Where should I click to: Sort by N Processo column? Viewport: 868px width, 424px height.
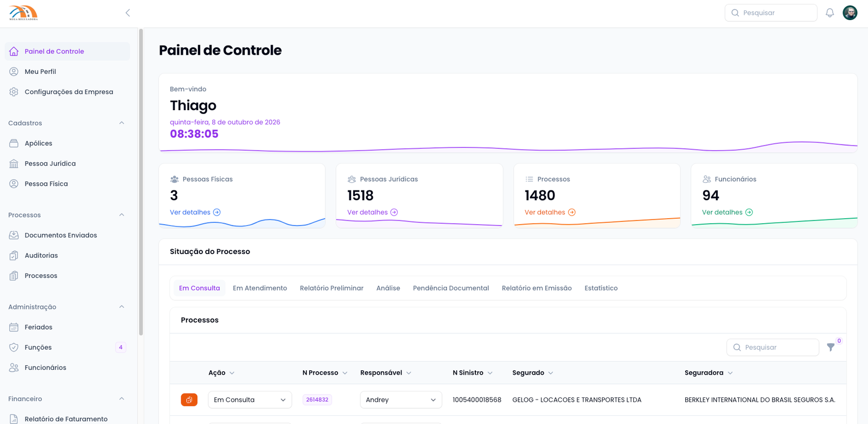coord(325,373)
